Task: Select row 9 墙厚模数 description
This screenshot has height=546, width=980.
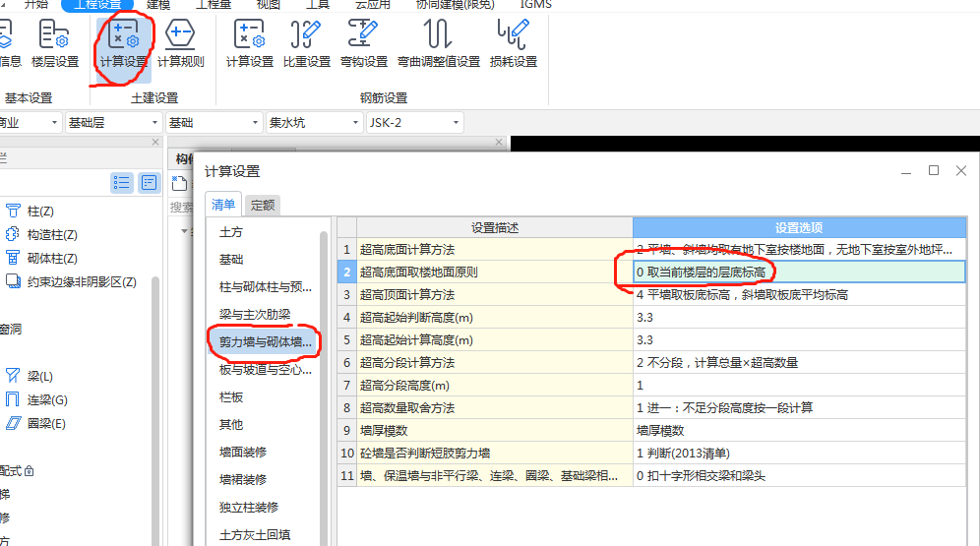Action: point(494,431)
